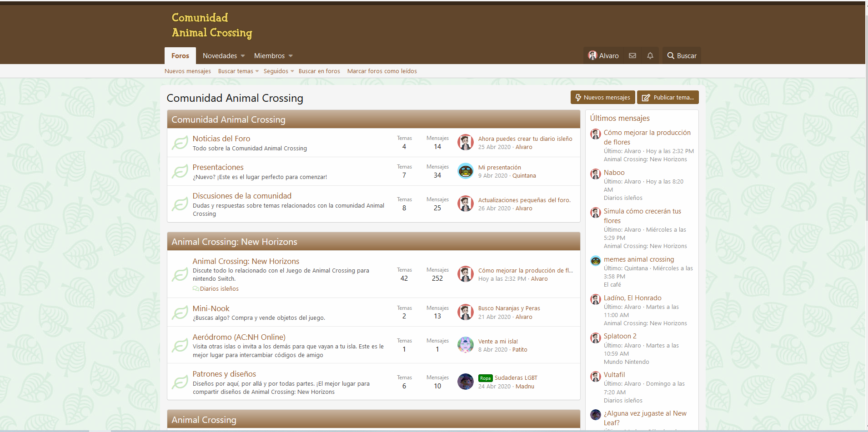Click the leaf icon beside Mini-Nook
The image size is (868, 432).
pos(180,313)
